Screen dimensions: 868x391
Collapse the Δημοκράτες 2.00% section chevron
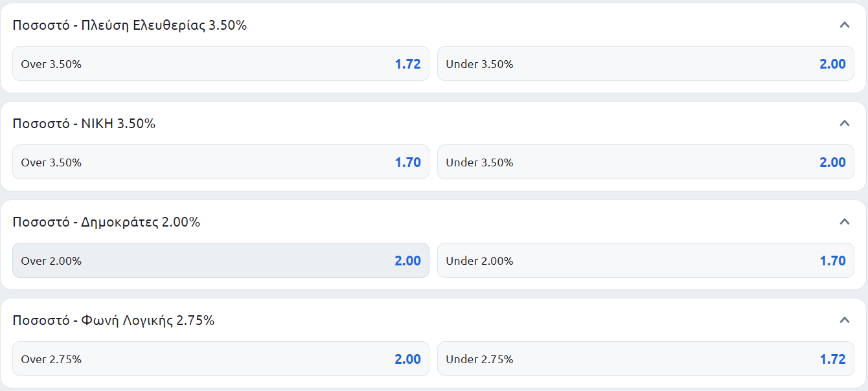(x=844, y=222)
